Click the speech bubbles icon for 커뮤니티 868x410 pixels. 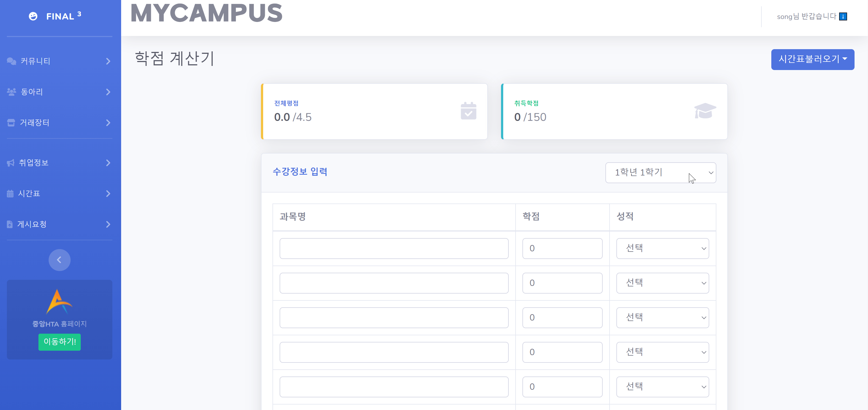pyautogui.click(x=12, y=61)
